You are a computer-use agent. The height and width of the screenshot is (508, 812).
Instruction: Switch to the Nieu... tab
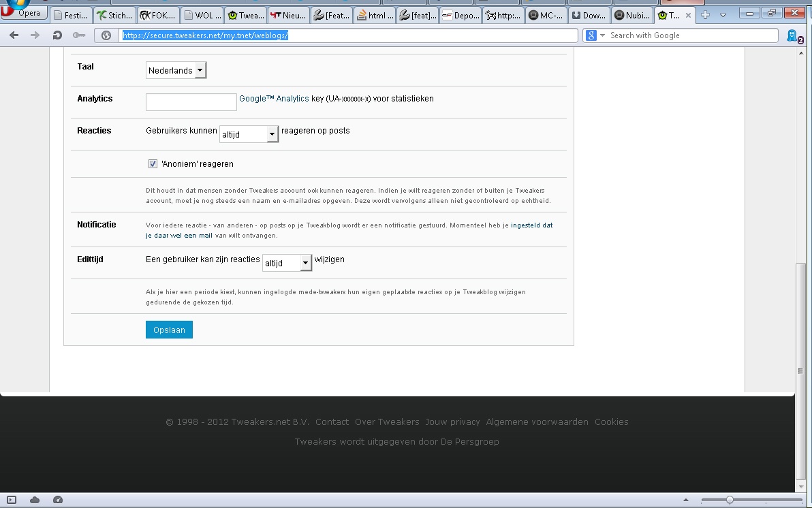coord(288,15)
